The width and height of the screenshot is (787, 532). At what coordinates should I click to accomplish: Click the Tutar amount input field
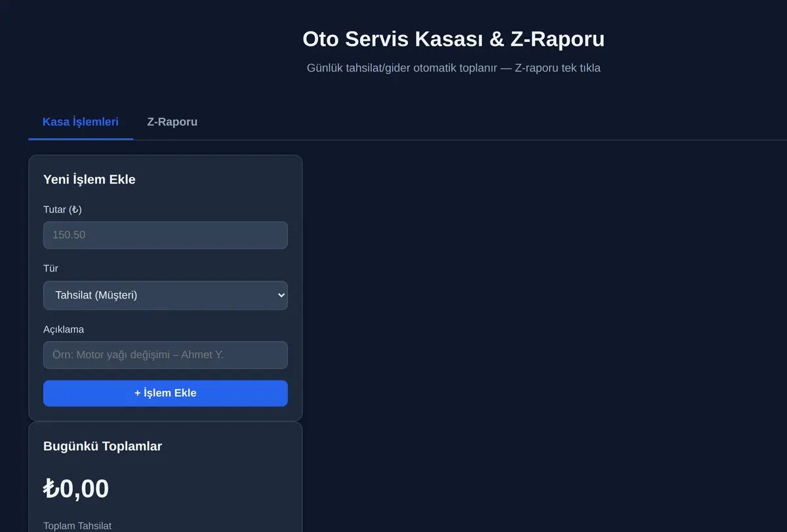(165, 235)
